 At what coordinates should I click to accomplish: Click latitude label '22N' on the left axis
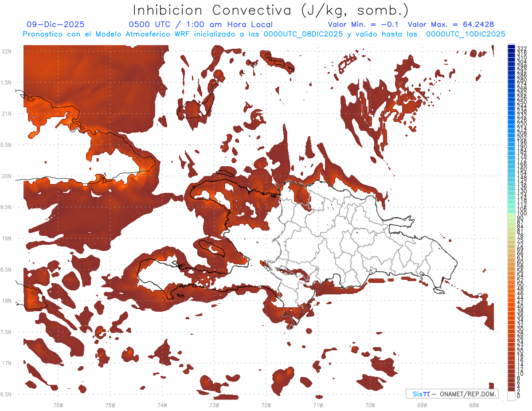(x=6, y=51)
